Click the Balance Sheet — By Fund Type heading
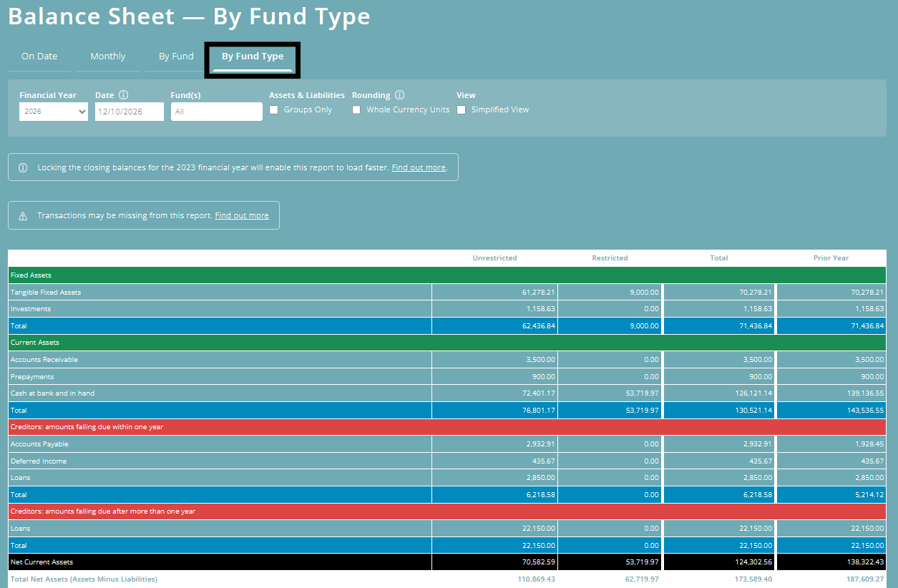 click(190, 16)
